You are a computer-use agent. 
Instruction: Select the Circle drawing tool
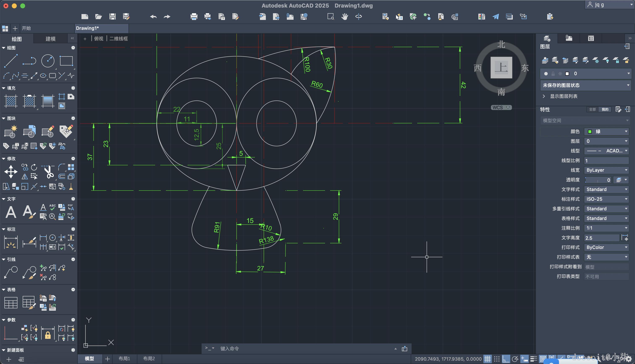coord(47,61)
